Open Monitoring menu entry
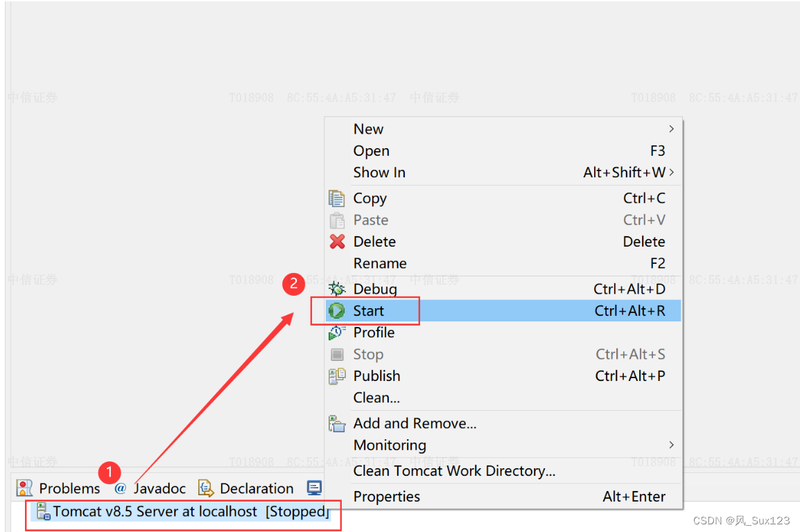Viewport: 800px width, 532px height. (x=503, y=445)
